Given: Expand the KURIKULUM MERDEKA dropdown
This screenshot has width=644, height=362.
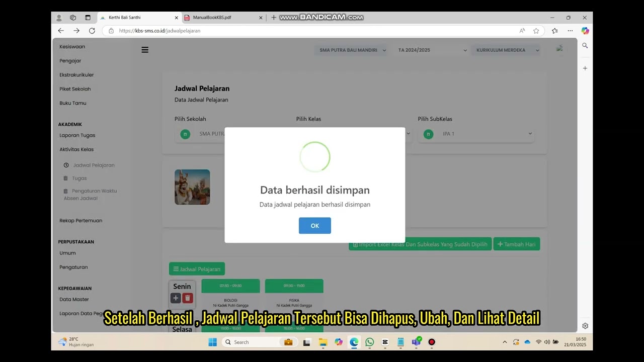Looking at the screenshot, I should click(507, 50).
